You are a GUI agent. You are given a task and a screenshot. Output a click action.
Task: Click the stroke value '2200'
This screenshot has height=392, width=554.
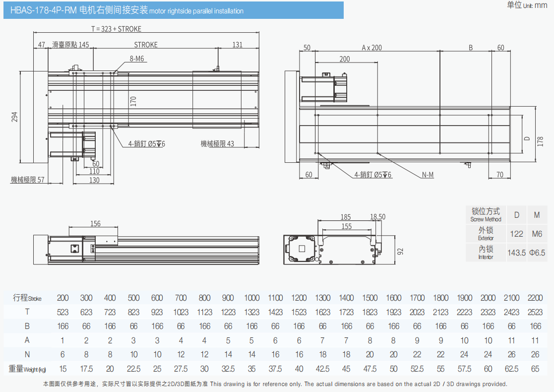click(x=535, y=298)
